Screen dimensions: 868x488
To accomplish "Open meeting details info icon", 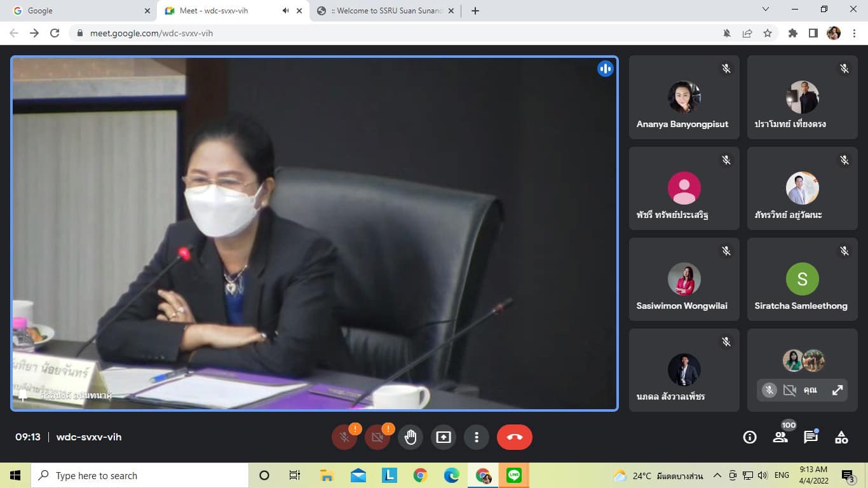I will click(x=750, y=437).
